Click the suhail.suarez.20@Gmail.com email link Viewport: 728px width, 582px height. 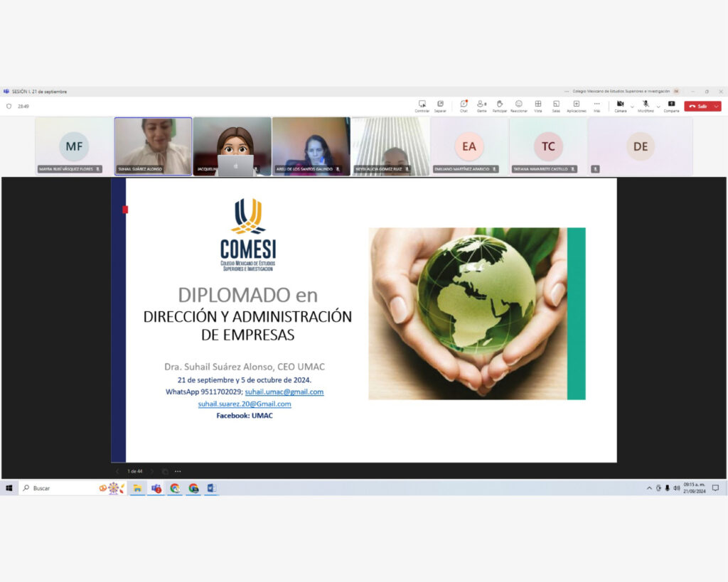pos(245,404)
